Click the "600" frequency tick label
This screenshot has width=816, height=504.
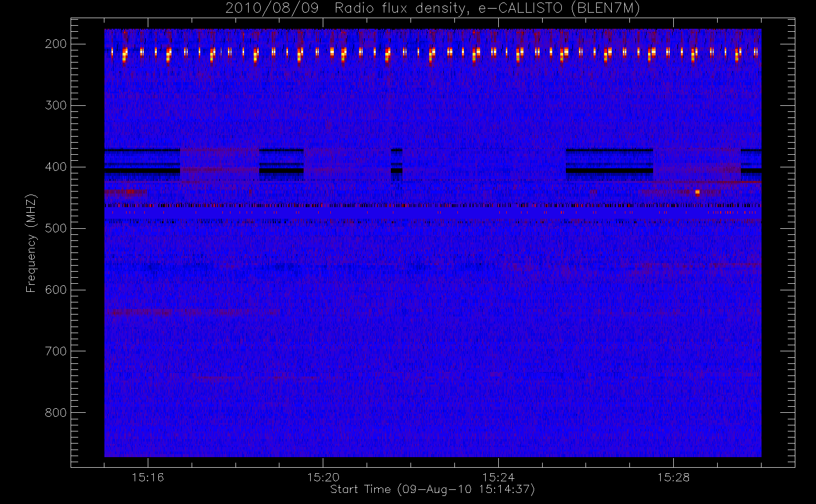point(55,290)
